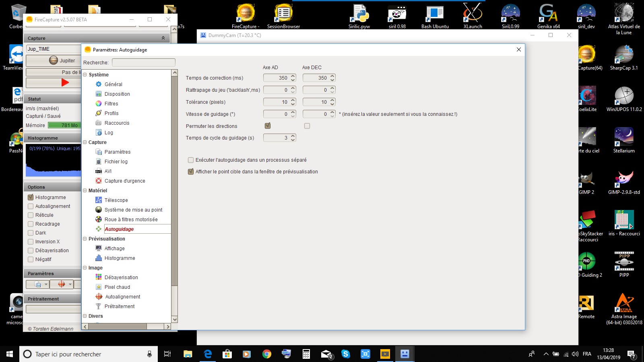Increase Temps de correction for Axe AD
644x362 pixels.
click(293, 76)
